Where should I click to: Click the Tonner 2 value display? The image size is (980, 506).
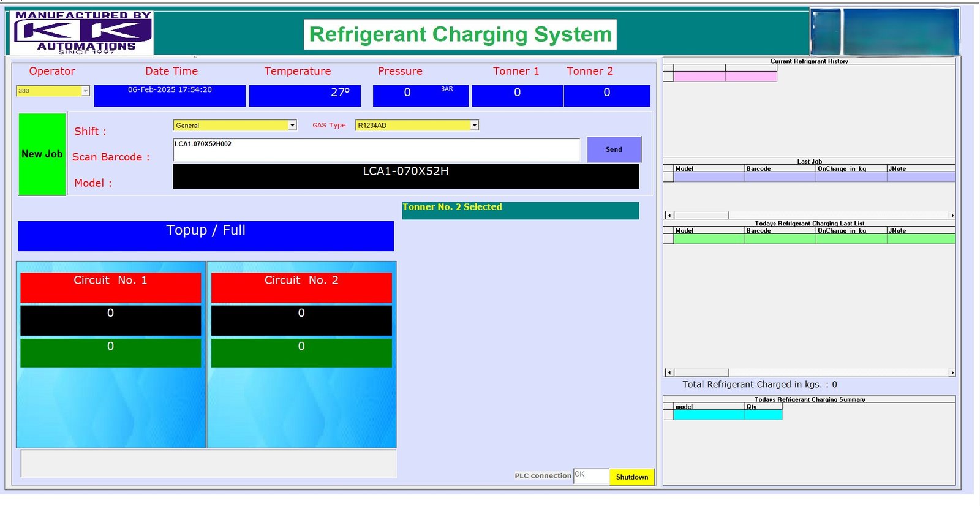(606, 96)
